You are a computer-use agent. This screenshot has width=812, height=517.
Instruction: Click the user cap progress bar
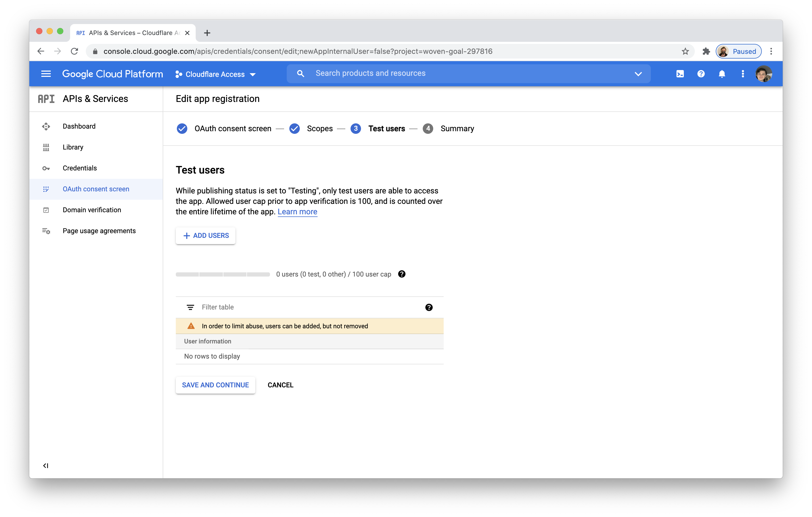pos(223,274)
